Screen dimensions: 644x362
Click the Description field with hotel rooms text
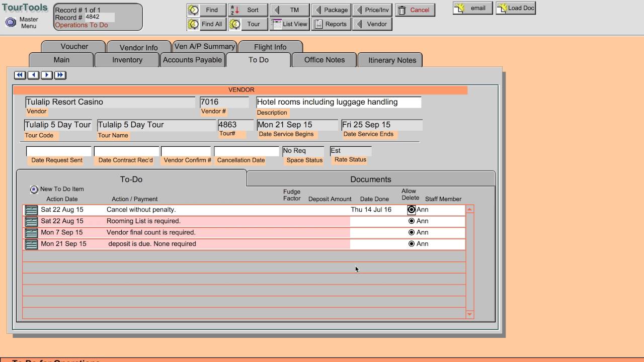click(339, 102)
